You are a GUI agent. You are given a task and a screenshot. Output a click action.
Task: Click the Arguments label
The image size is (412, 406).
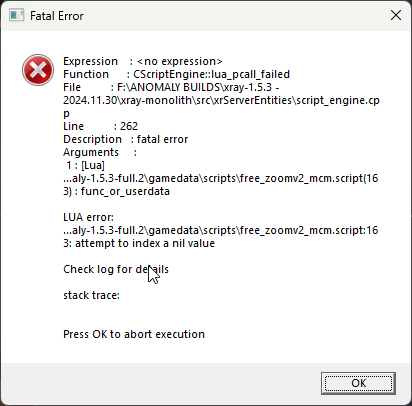[91, 152]
